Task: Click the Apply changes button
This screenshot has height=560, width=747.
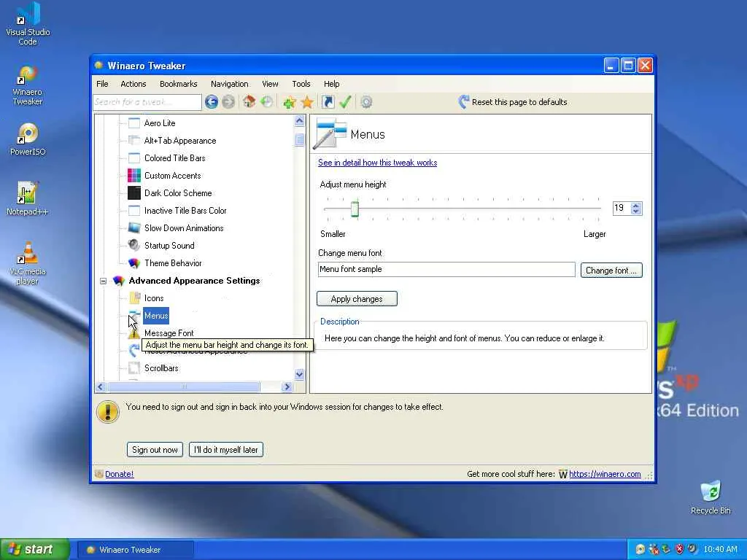Action: click(x=357, y=298)
